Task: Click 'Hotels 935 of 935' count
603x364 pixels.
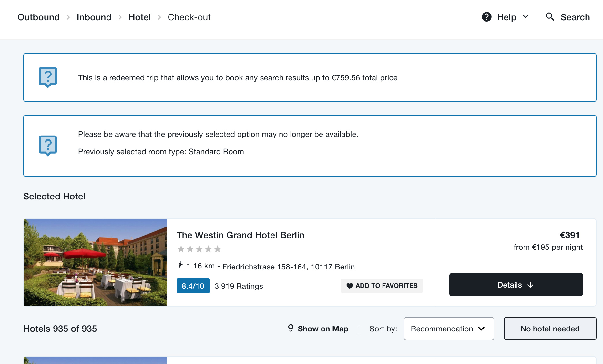Action: pos(60,329)
